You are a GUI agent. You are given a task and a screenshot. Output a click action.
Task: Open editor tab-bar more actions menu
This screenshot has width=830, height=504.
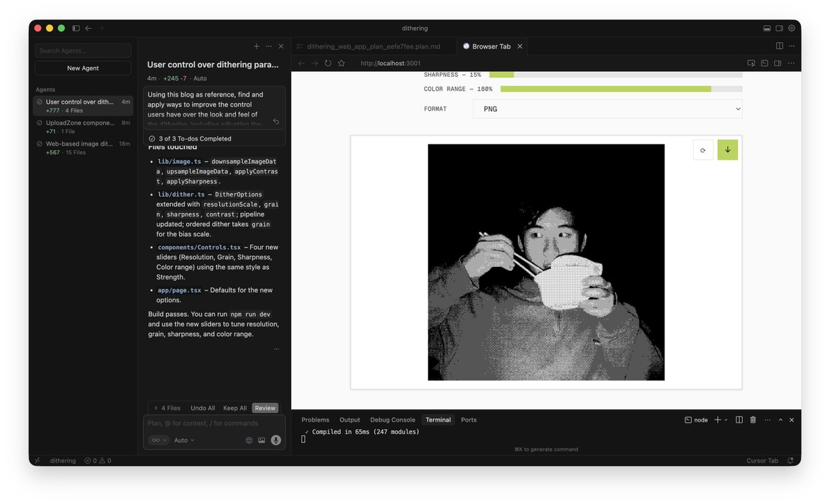[792, 46]
